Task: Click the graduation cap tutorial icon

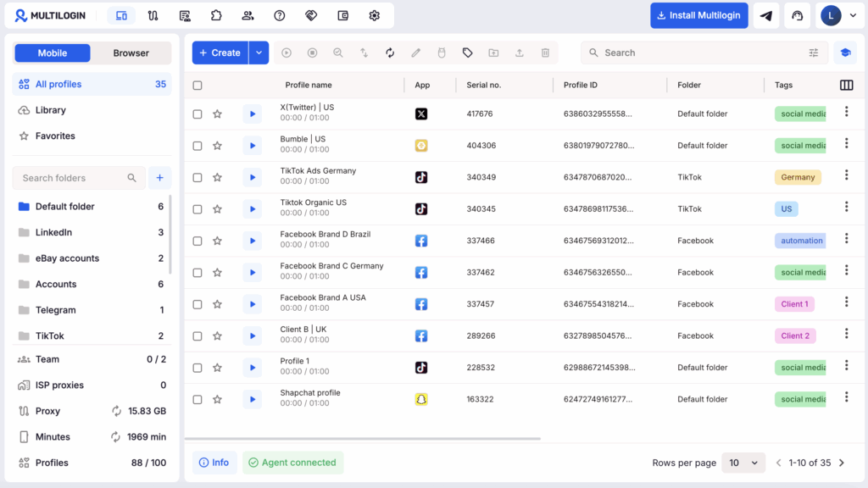Action: (845, 53)
